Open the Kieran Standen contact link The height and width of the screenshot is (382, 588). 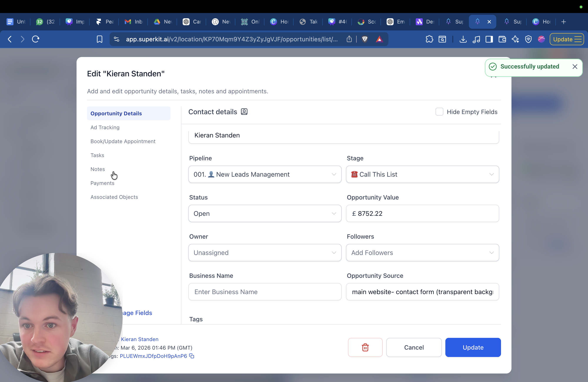[140, 339]
